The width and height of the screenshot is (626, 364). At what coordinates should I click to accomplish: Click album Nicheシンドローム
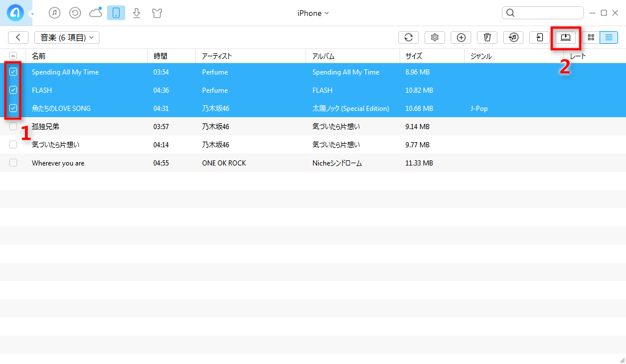click(337, 163)
